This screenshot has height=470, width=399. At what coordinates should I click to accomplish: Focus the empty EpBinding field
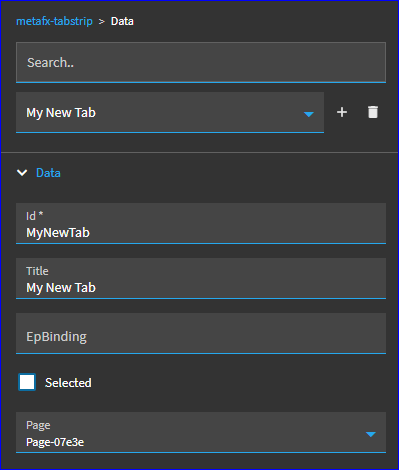(201, 333)
